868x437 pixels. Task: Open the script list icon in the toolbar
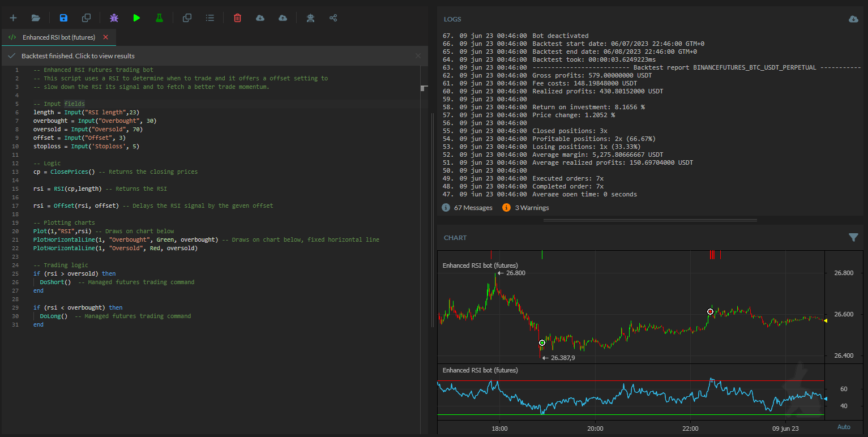coord(209,18)
